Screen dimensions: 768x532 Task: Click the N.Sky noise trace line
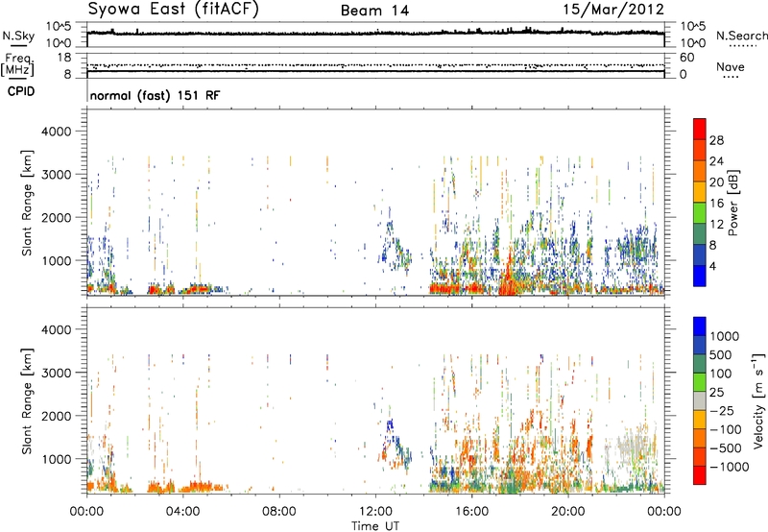375,34
